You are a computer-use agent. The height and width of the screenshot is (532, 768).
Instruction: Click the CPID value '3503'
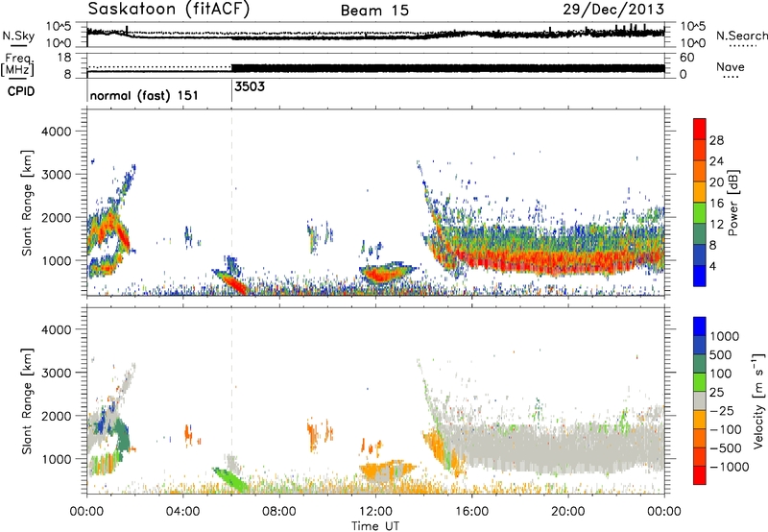(x=250, y=86)
